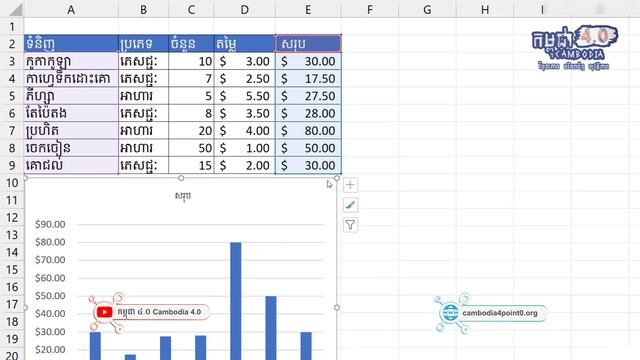Click cell E7 showing $80.00

point(308,131)
